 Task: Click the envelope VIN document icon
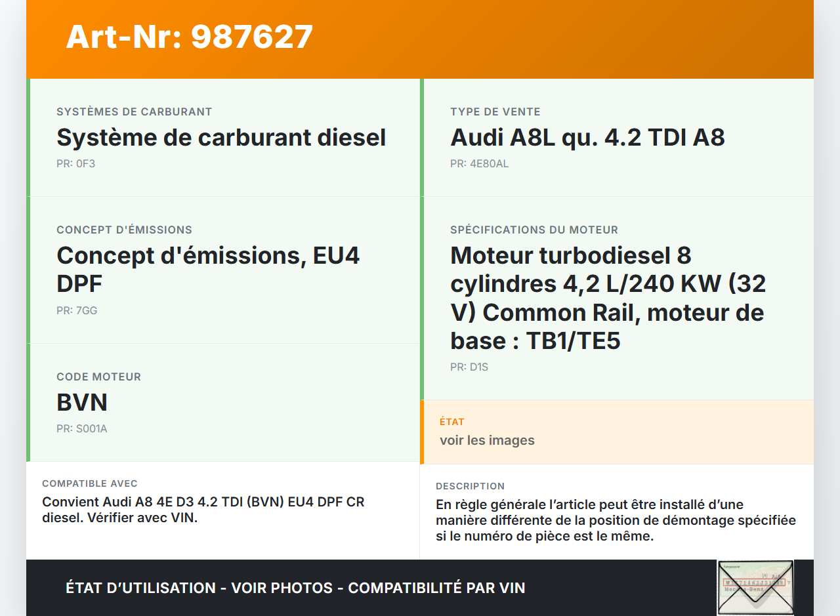(x=755, y=587)
